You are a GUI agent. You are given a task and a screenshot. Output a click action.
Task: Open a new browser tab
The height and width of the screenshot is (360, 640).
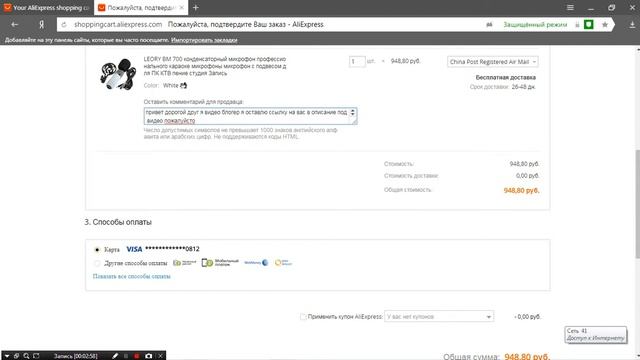pyautogui.click(x=196, y=7)
